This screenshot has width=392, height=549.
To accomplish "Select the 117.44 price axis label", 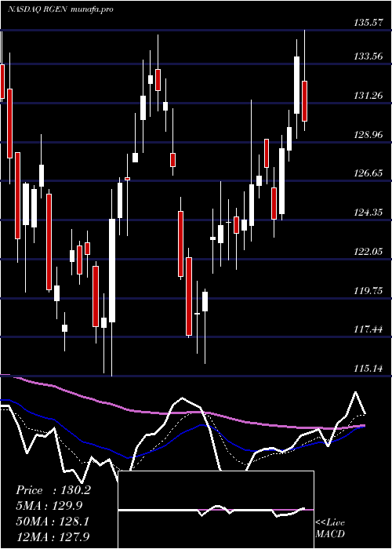I will (x=368, y=329).
